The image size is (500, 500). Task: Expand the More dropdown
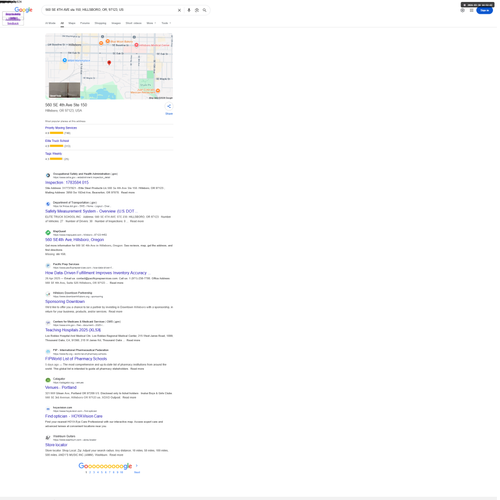point(151,23)
